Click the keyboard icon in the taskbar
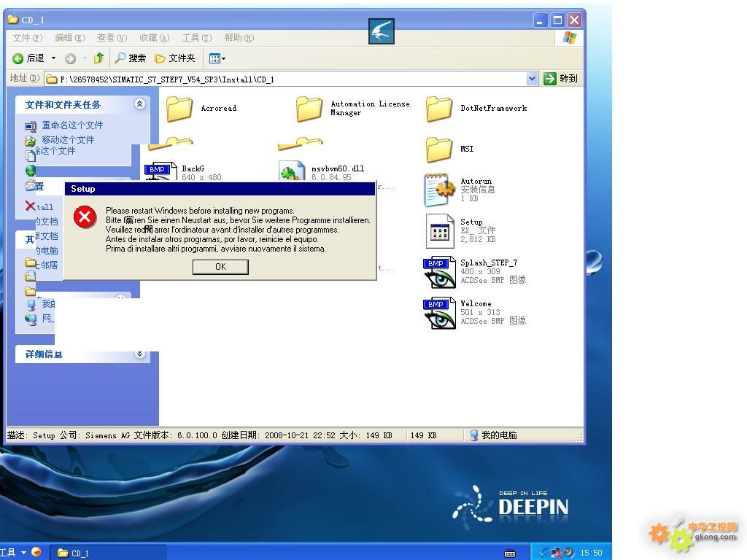This screenshot has width=747, height=560. click(510, 553)
